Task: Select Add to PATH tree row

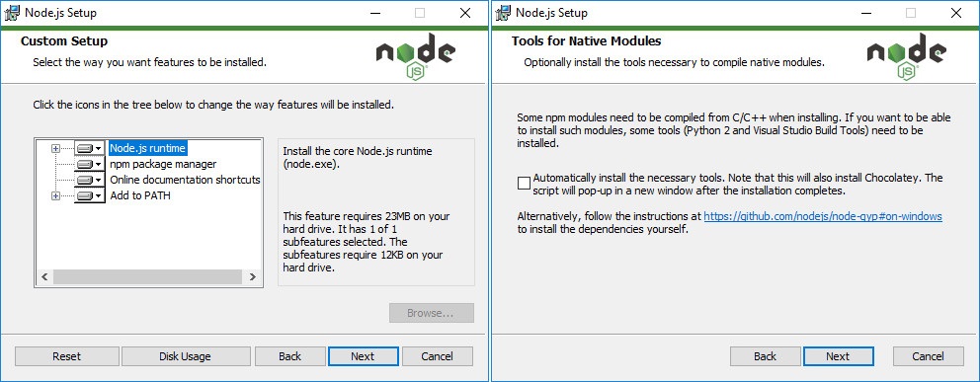Action: (x=140, y=195)
